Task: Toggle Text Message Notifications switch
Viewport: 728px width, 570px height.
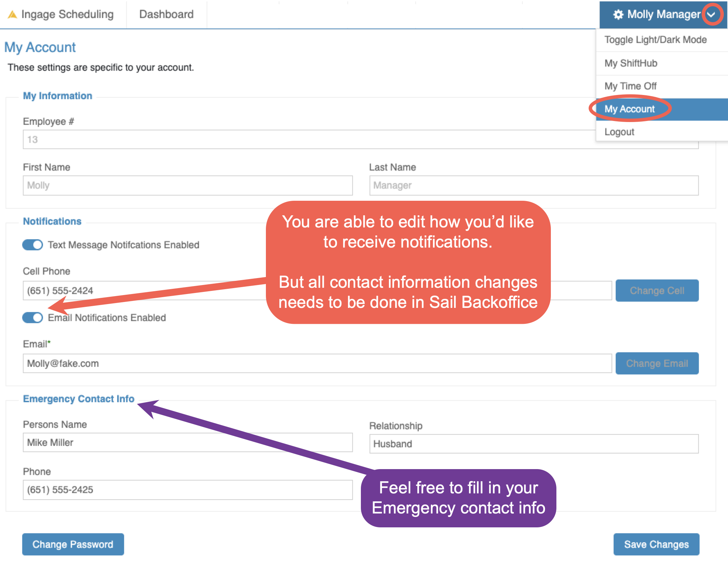Action: (33, 245)
